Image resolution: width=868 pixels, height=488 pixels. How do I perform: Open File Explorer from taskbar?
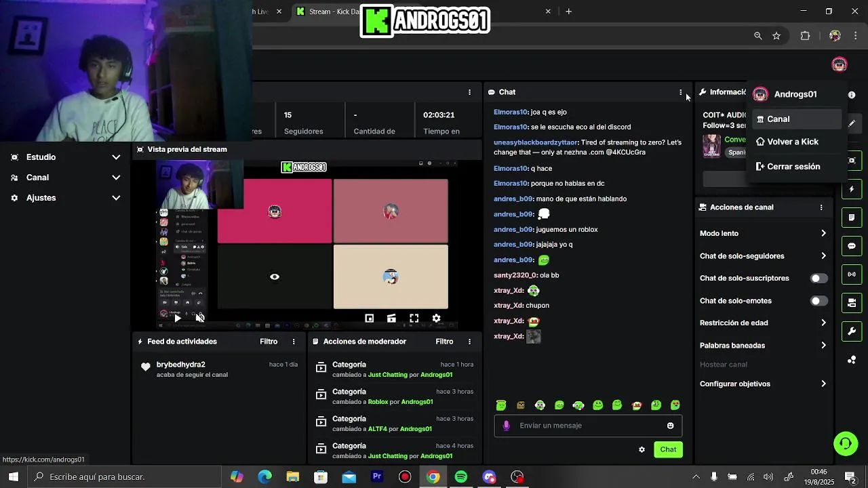[293, 477]
